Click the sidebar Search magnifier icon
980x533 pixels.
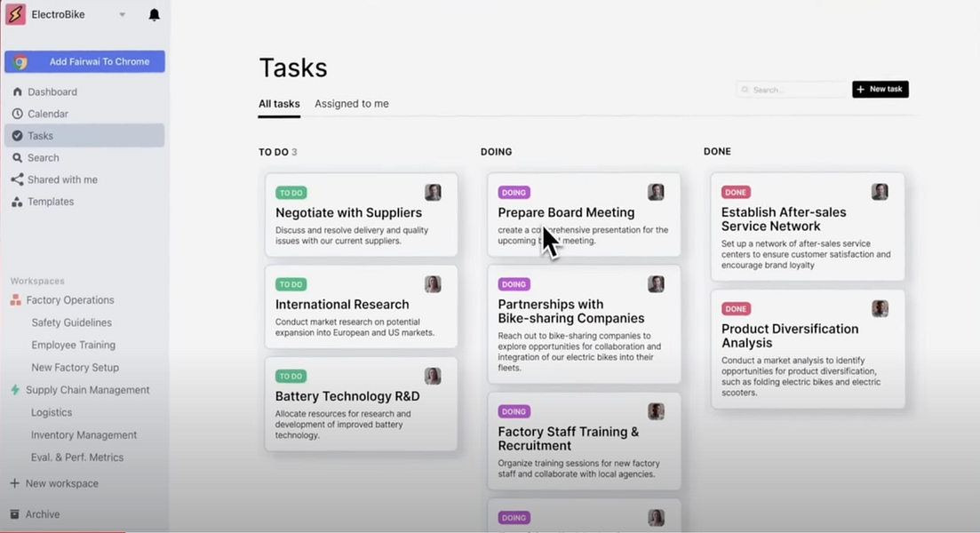pos(18,158)
